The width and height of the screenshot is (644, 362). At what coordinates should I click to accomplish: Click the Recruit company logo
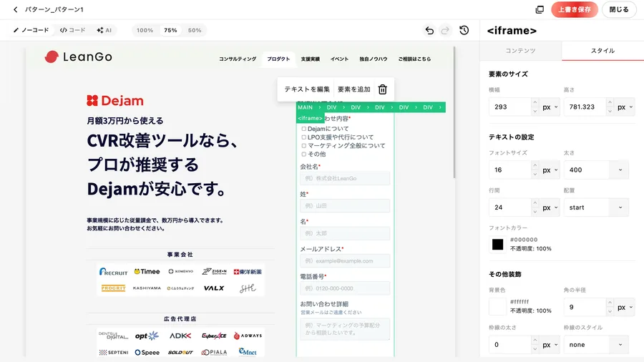(113, 272)
